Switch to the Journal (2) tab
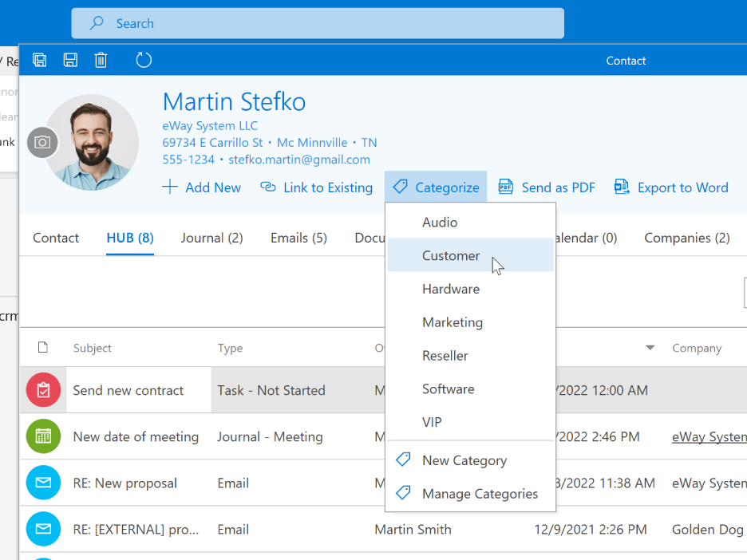The height and width of the screenshot is (560, 747). click(212, 238)
